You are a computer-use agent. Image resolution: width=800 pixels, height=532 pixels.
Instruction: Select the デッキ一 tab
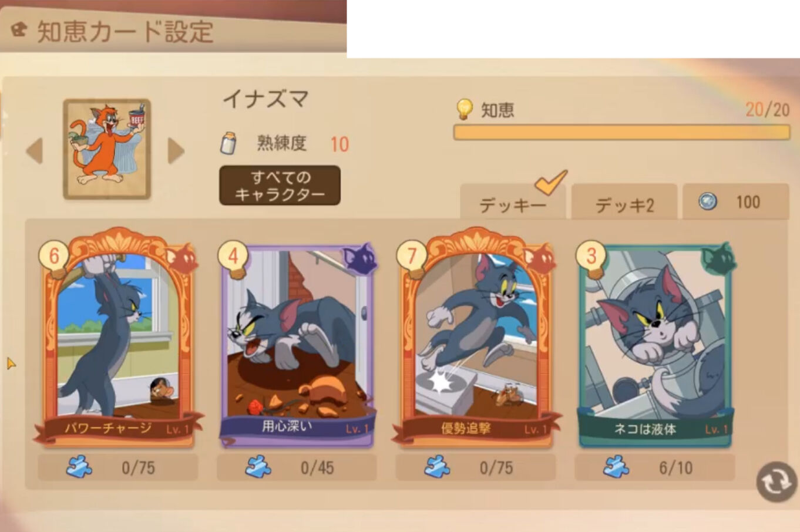point(513,203)
